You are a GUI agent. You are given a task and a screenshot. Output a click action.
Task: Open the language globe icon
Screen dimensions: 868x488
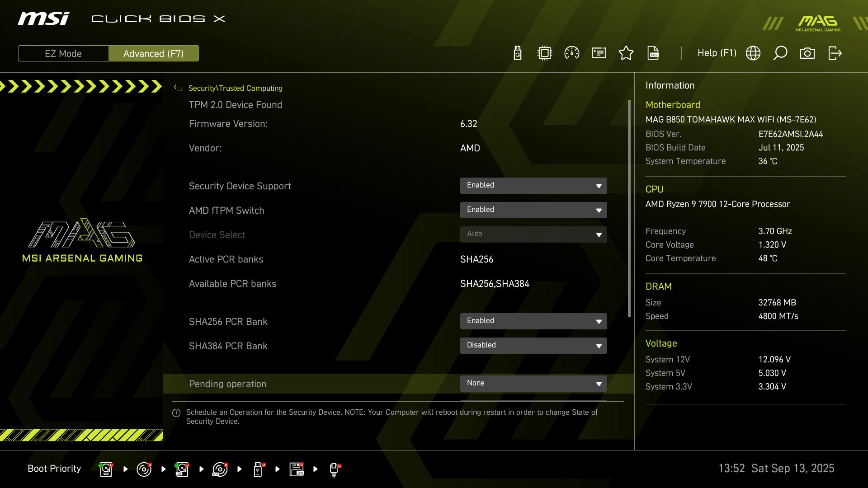pyautogui.click(x=753, y=53)
